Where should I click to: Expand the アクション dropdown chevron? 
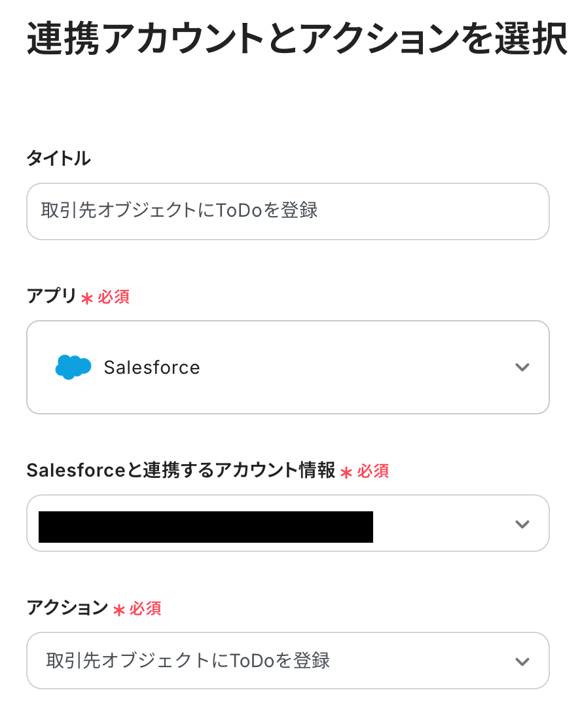pos(522,661)
